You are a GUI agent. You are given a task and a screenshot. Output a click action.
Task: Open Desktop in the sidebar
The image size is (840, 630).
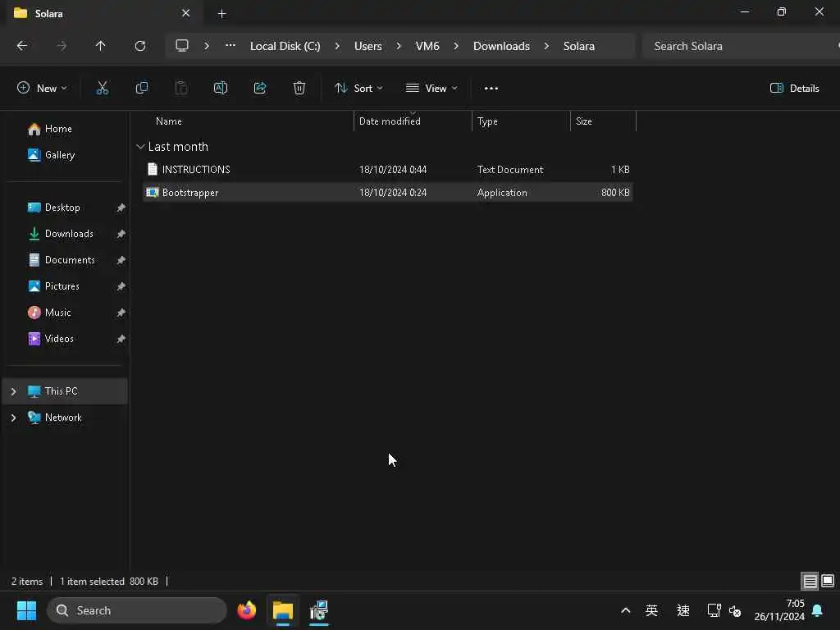coord(62,208)
